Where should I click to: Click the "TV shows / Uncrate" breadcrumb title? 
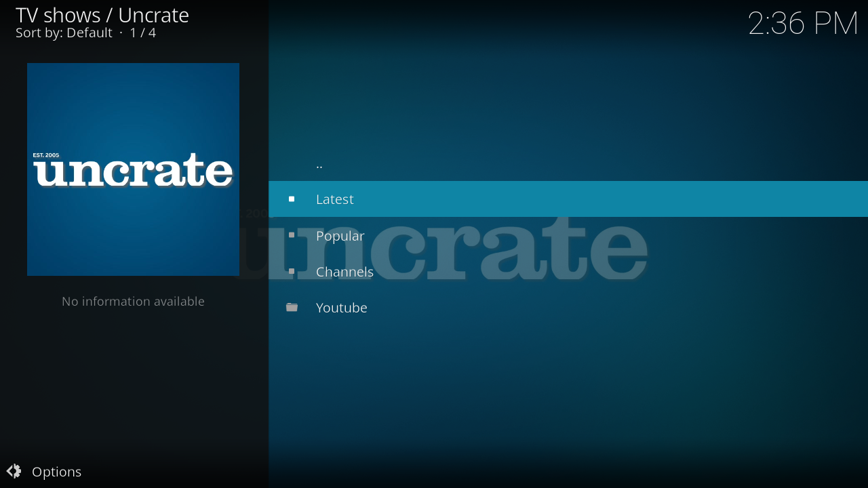(x=102, y=15)
